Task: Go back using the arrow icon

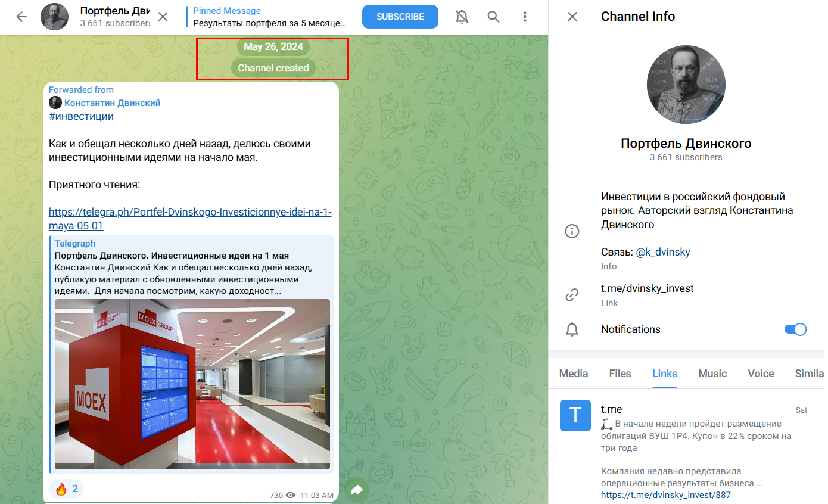Action: tap(22, 17)
